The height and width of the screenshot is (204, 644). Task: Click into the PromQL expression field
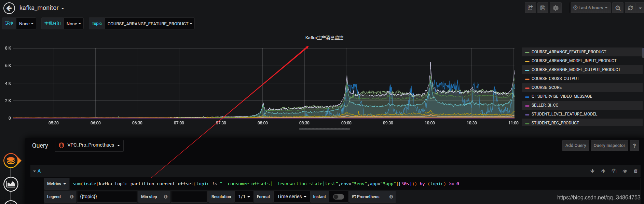[355, 184]
